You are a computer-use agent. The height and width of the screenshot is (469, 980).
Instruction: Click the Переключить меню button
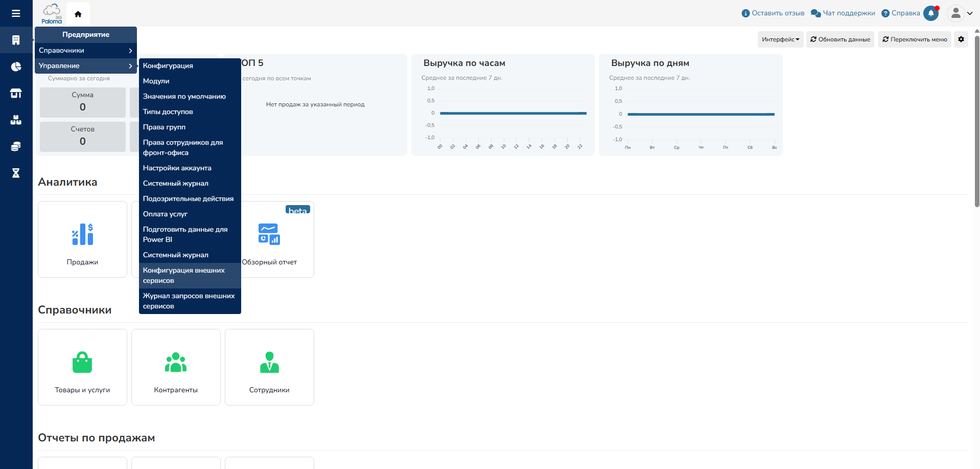pyautogui.click(x=915, y=39)
